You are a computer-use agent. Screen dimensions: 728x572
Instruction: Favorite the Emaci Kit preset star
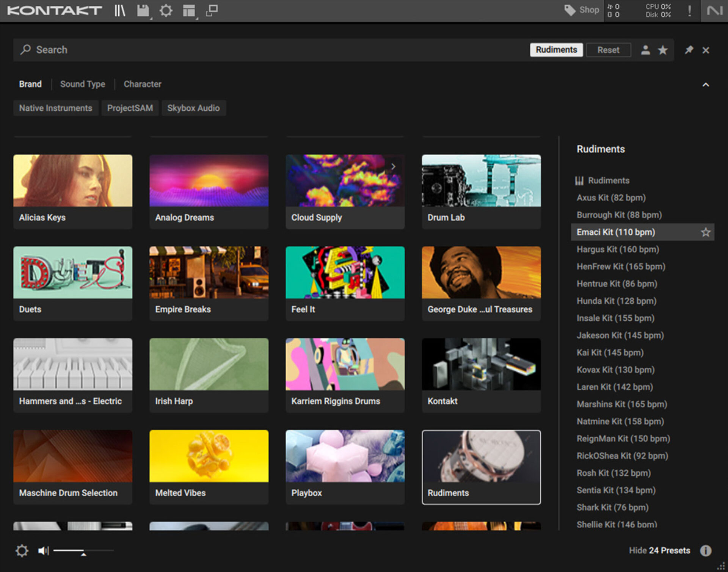point(705,232)
